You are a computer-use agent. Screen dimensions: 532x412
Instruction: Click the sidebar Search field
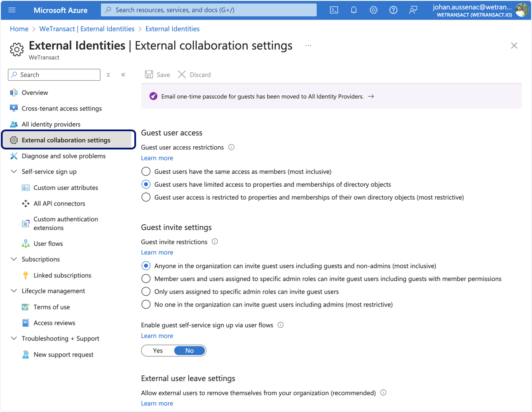54,75
